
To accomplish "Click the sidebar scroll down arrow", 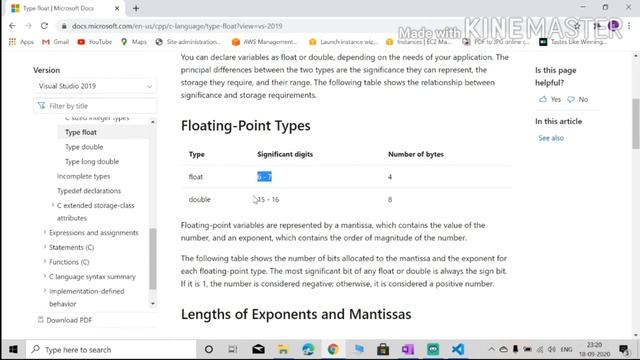I will [153, 304].
